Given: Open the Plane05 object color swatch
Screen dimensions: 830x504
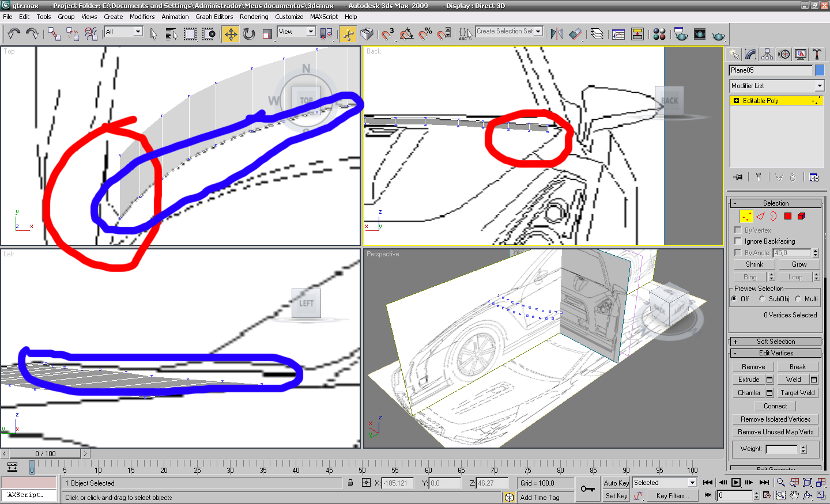Looking at the screenshot, I should [x=820, y=70].
